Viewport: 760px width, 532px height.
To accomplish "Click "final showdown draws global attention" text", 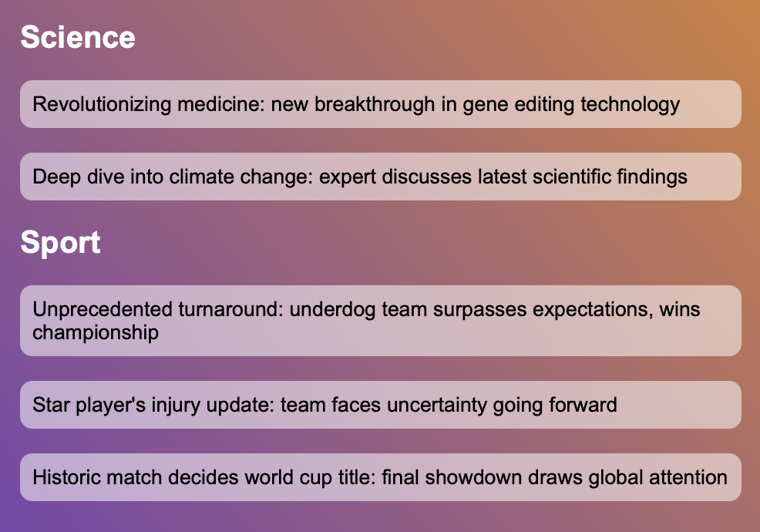I will (x=554, y=477).
